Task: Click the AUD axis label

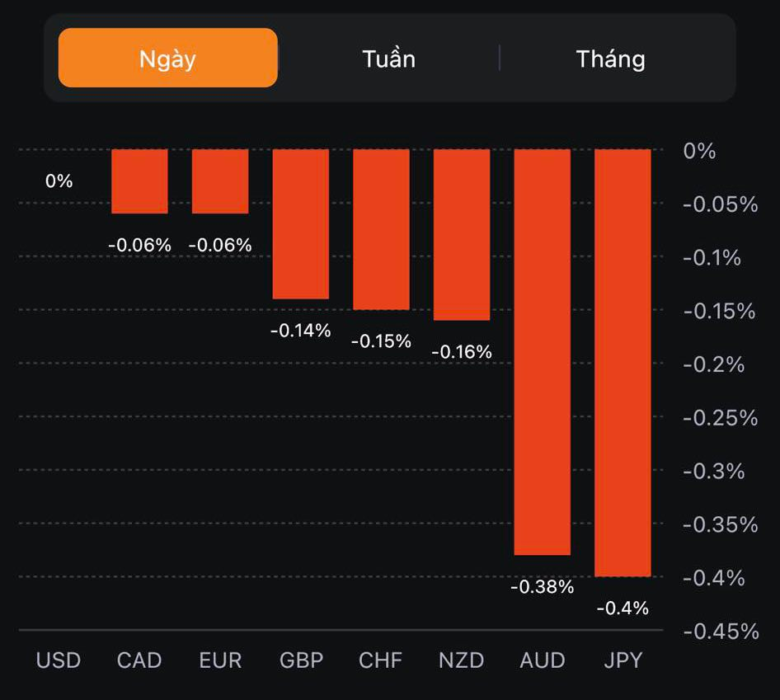Action: (x=542, y=660)
